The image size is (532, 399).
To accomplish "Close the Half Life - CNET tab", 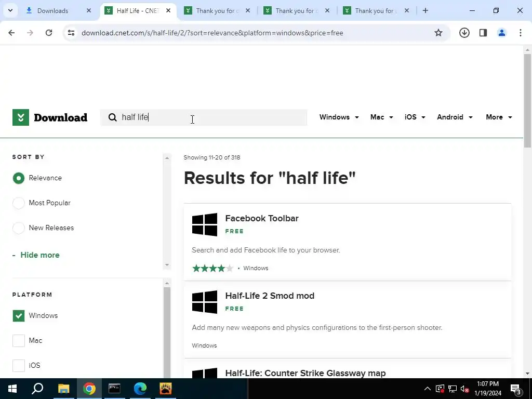I will (168, 10).
